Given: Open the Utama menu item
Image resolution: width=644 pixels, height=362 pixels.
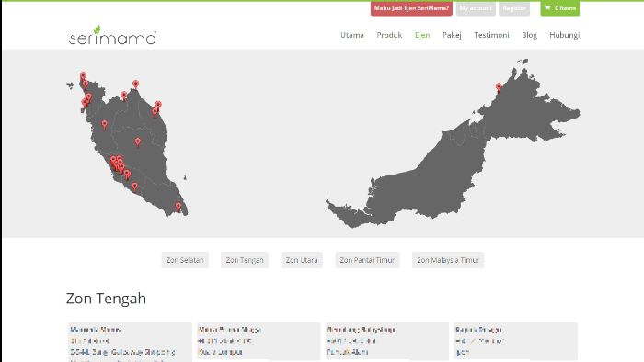Looking at the screenshot, I should pos(352,35).
